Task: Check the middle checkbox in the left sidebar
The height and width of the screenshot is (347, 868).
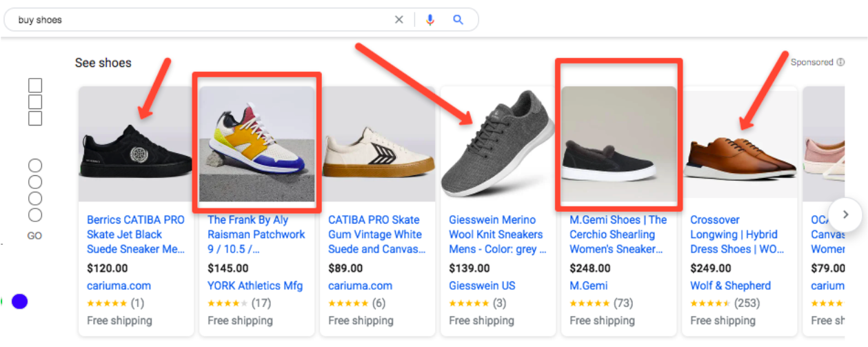Action: click(35, 102)
